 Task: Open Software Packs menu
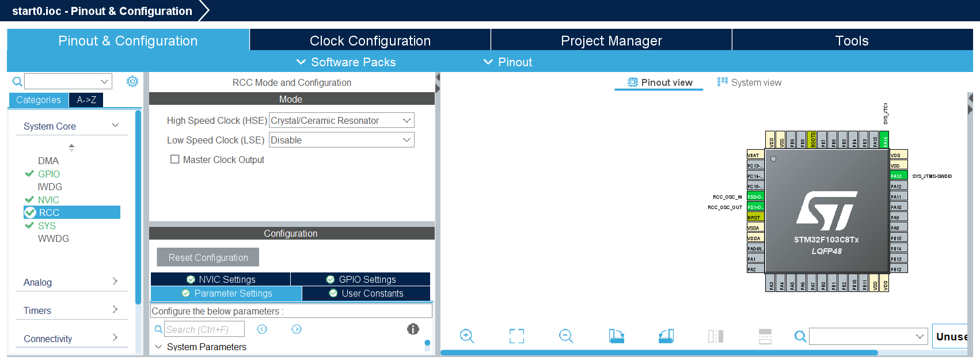pos(346,62)
